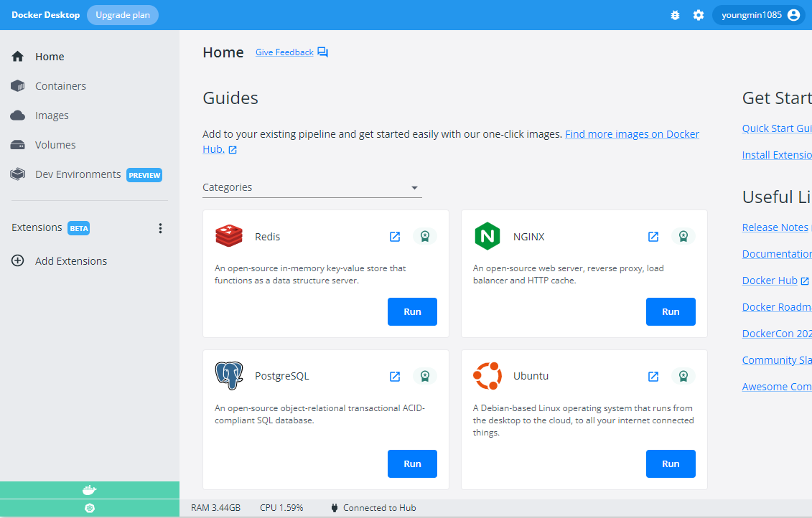
Task: Click the Kubernetes status icon at bottom
Action: pyautogui.click(x=90, y=508)
